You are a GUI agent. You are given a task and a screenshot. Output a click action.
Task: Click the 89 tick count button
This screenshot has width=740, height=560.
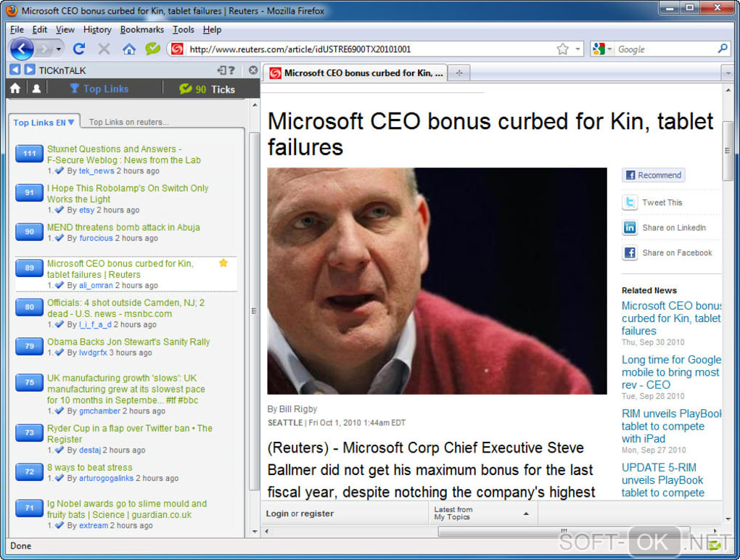[29, 268]
